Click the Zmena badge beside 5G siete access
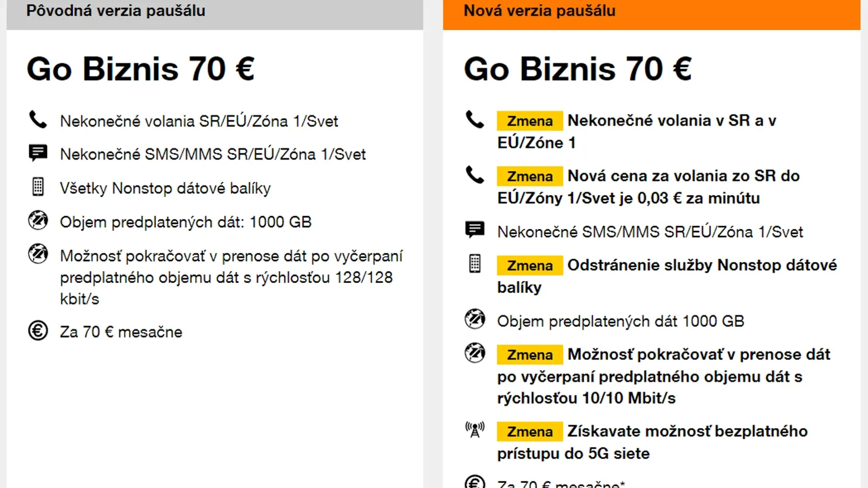 [x=530, y=432]
